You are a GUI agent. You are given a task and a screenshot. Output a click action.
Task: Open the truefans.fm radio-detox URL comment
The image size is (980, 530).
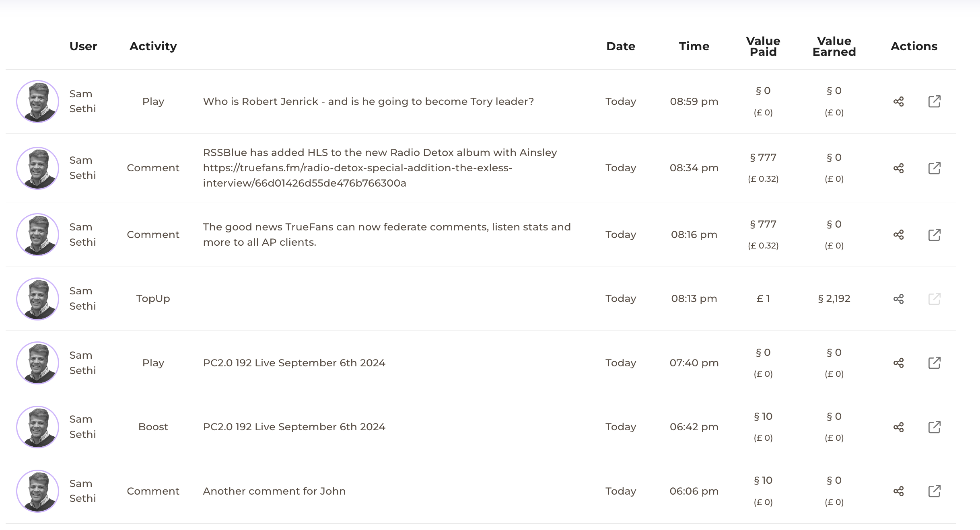point(380,168)
